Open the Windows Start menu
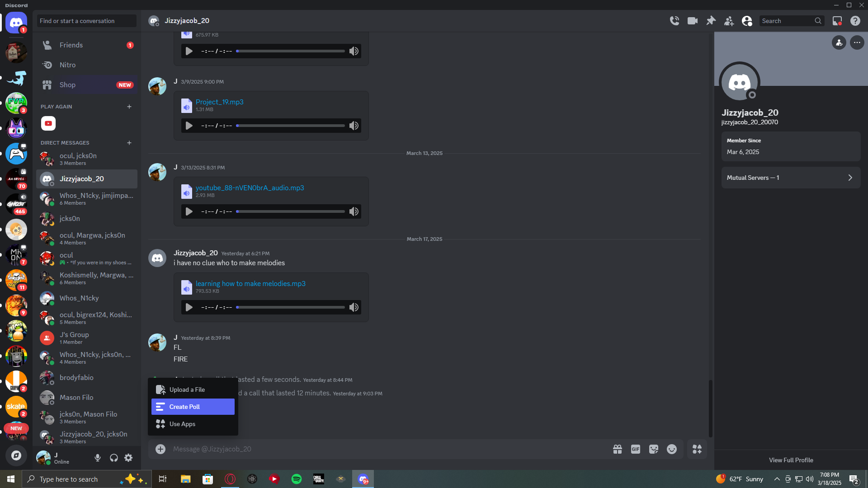This screenshot has height=488, width=868. point(11,479)
